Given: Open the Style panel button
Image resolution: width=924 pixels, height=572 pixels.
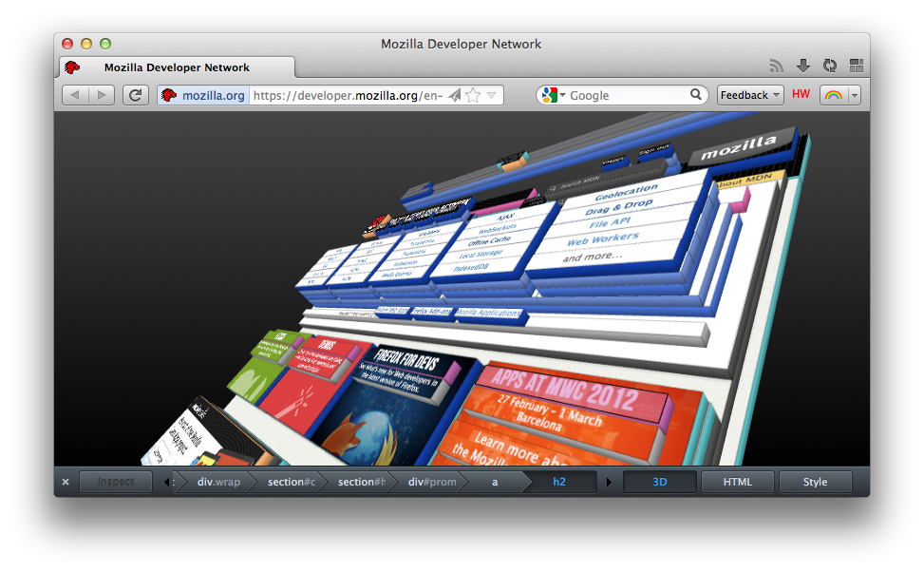Looking at the screenshot, I should (x=815, y=482).
